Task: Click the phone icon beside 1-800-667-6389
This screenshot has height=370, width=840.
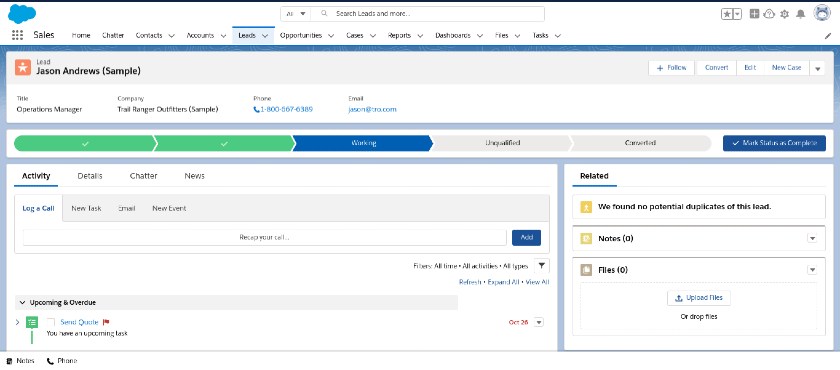Action: [x=257, y=109]
